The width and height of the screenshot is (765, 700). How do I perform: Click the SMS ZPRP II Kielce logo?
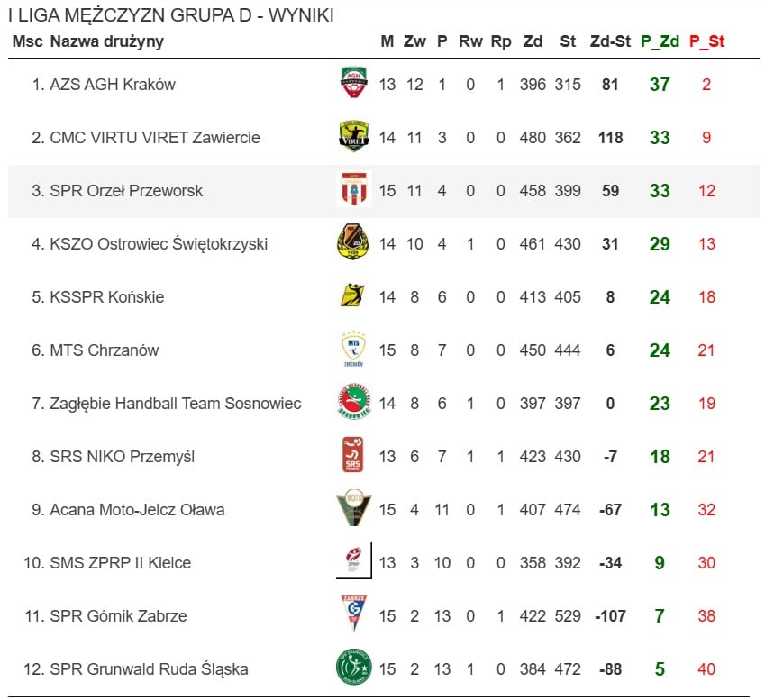coord(353,562)
